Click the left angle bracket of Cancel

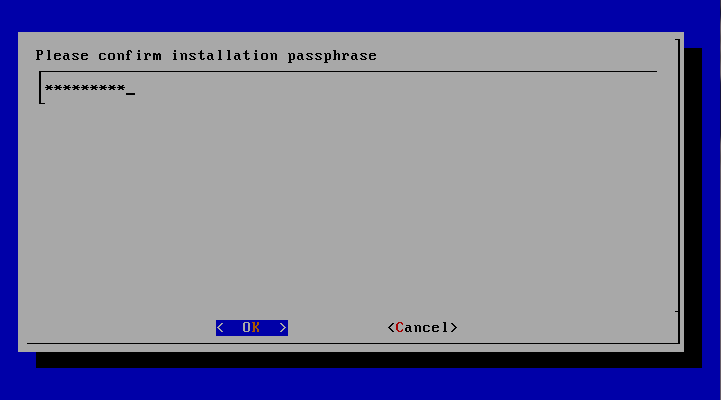click(x=391, y=328)
